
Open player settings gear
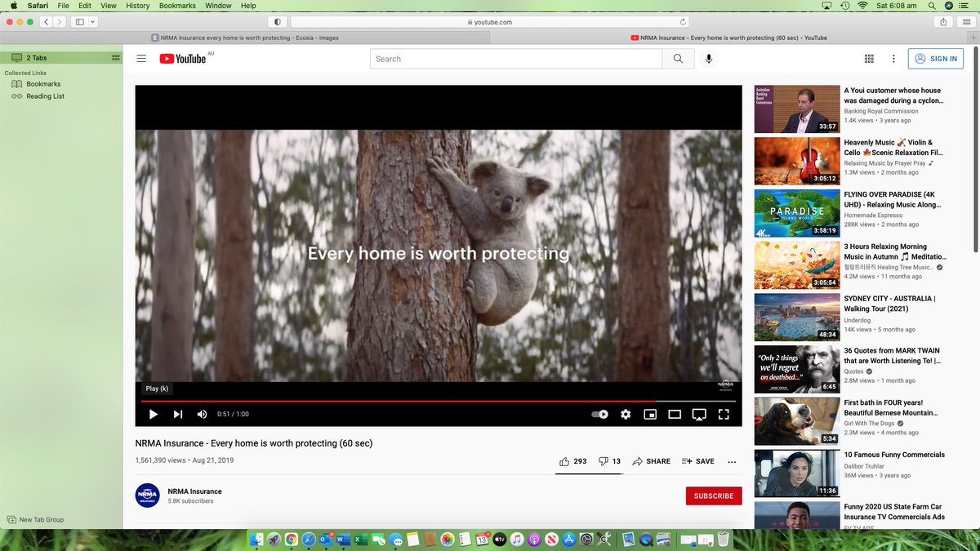pyautogui.click(x=626, y=414)
